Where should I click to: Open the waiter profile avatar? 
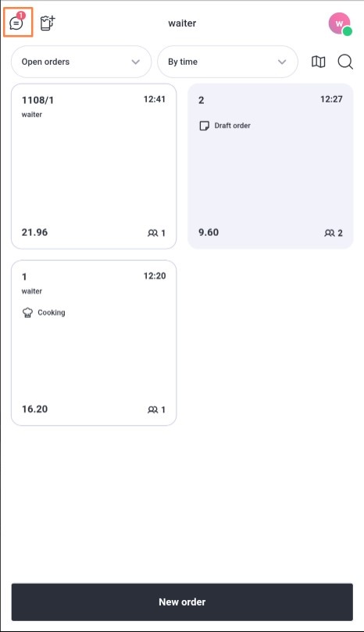click(x=340, y=23)
